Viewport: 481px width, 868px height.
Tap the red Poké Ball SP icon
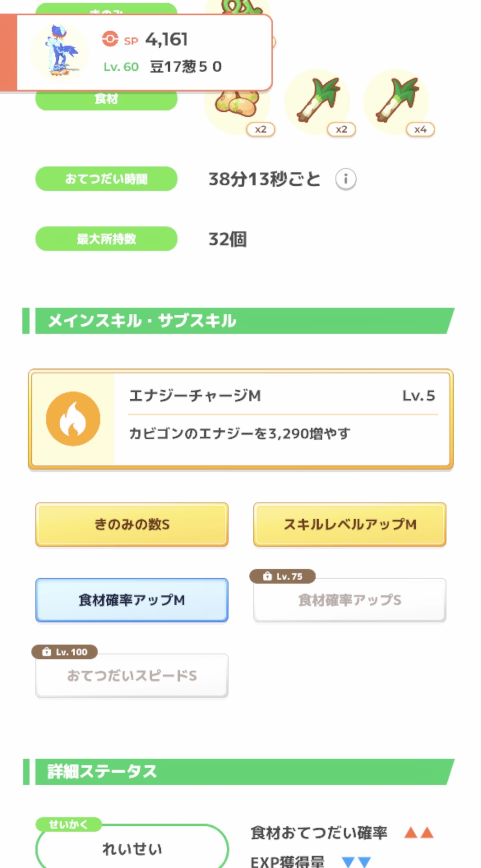(110, 39)
